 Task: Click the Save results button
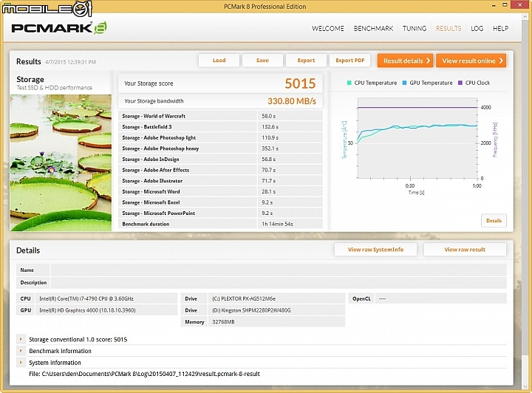point(262,61)
